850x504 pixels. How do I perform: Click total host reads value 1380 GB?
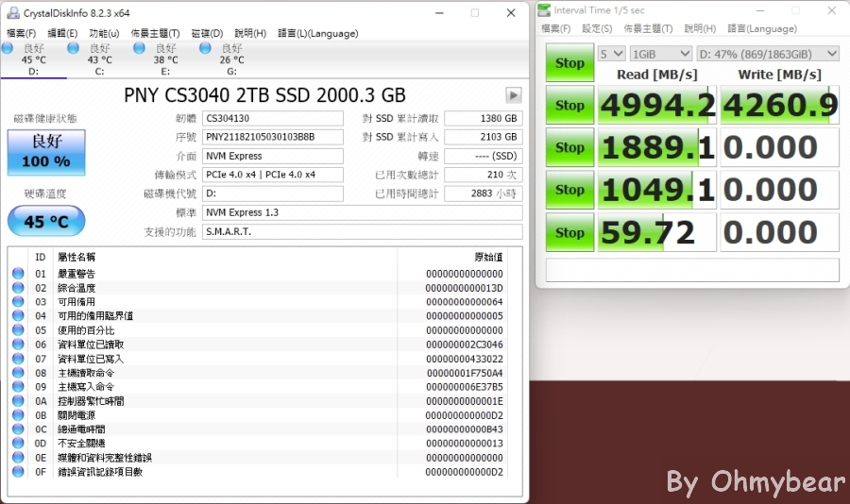click(x=484, y=118)
